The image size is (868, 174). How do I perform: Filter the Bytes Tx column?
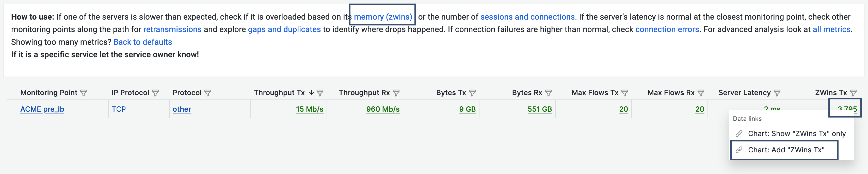[x=472, y=93]
